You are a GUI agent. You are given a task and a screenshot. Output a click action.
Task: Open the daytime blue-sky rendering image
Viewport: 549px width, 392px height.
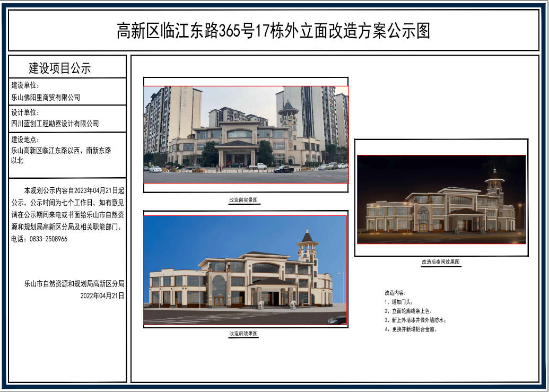pos(245,270)
